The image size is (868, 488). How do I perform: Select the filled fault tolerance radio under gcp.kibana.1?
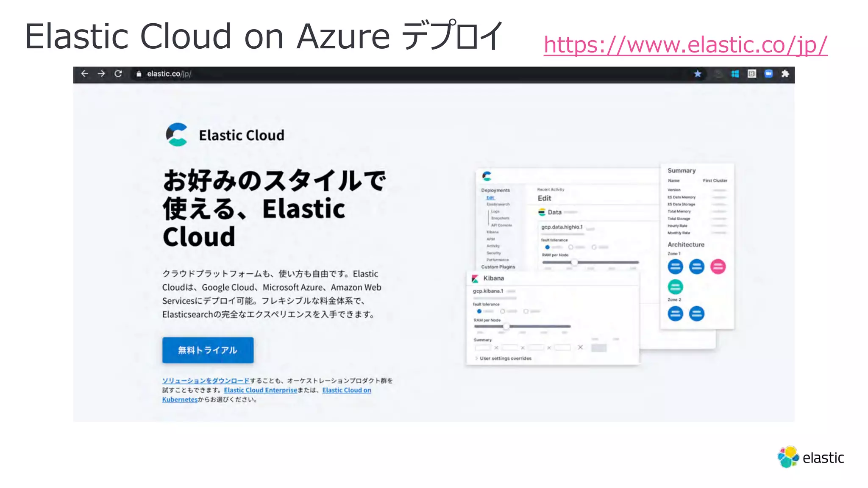coord(479,311)
